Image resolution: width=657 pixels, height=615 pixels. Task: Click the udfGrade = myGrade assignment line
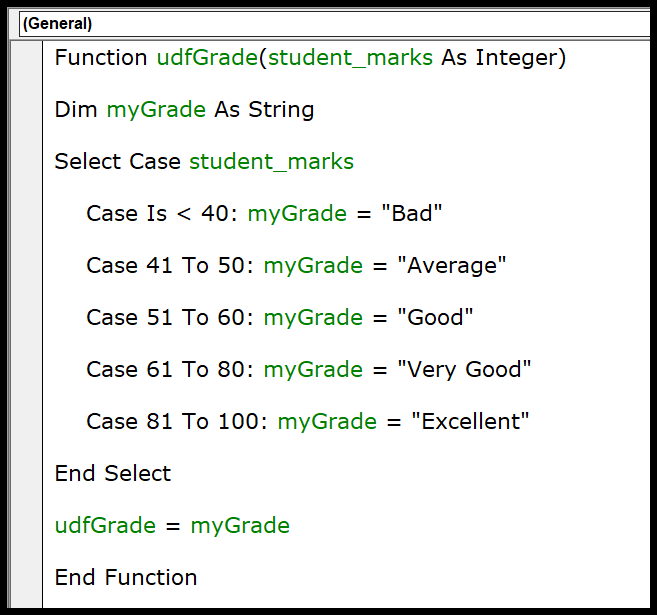pyautogui.click(x=172, y=526)
